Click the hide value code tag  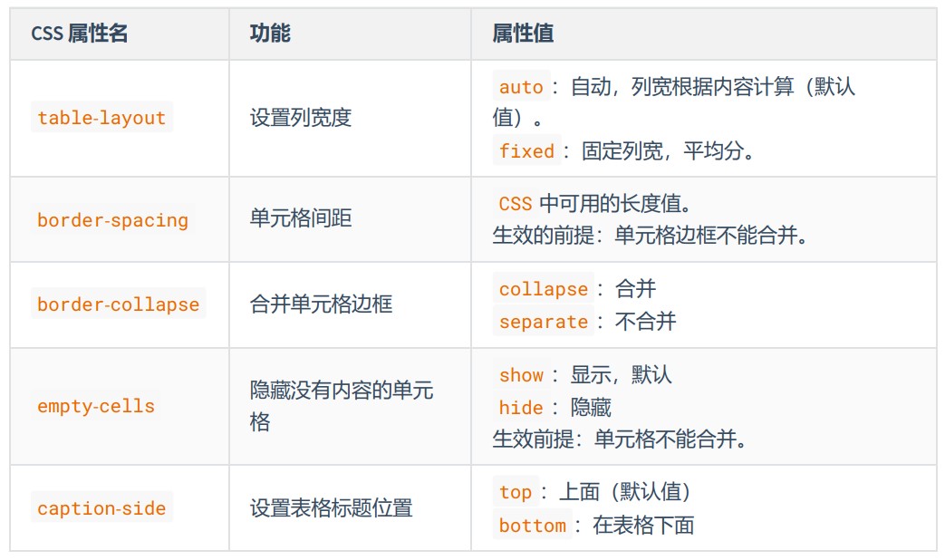point(521,408)
